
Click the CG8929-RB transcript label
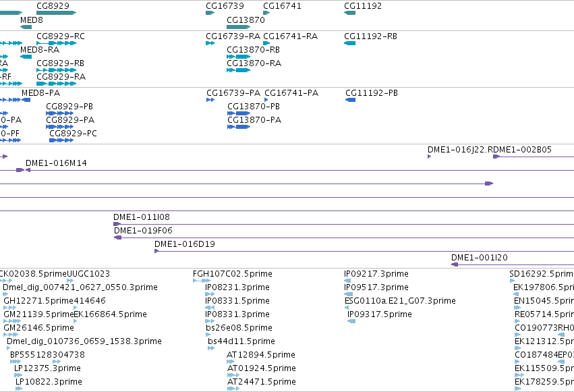pyautogui.click(x=61, y=63)
